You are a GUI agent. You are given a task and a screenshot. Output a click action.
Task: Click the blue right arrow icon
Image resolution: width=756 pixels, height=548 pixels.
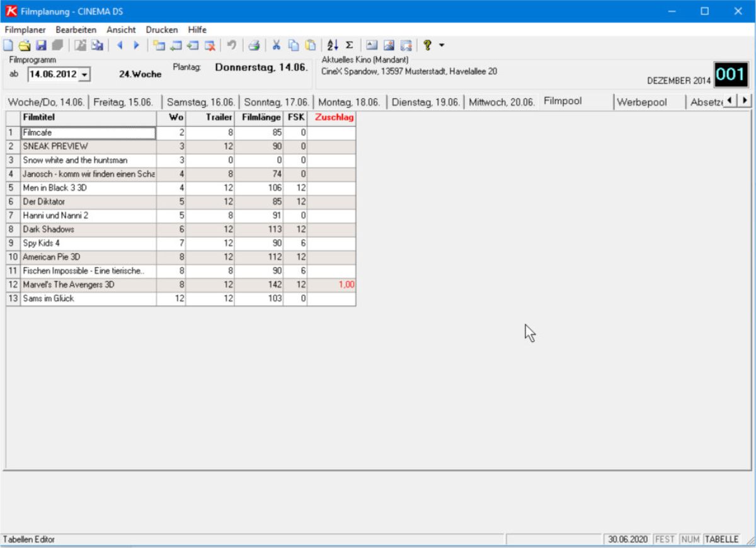coord(136,45)
